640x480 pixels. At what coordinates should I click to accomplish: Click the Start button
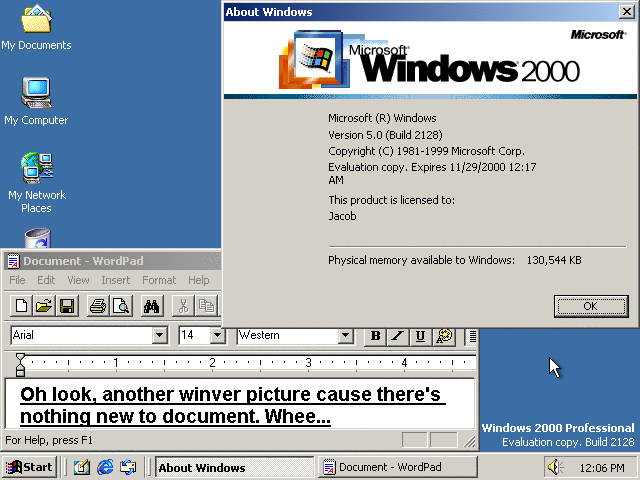coord(29,467)
